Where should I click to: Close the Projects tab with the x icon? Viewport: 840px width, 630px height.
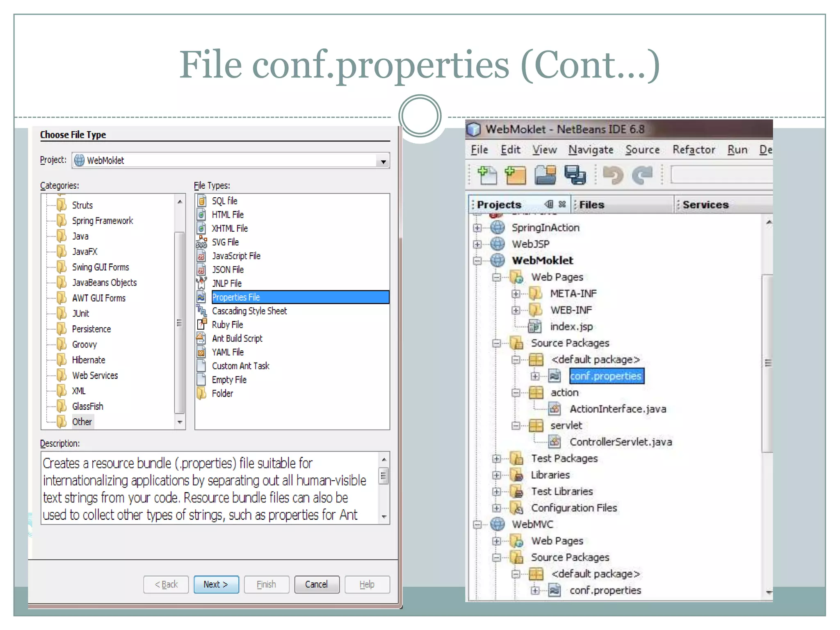click(x=562, y=204)
